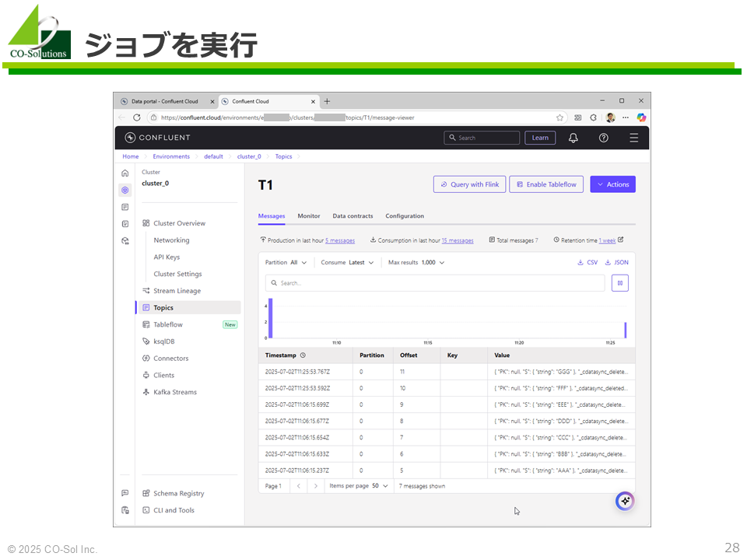Open Networking in the sidebar
Screen dimensions: 747x560
[171, 240]
